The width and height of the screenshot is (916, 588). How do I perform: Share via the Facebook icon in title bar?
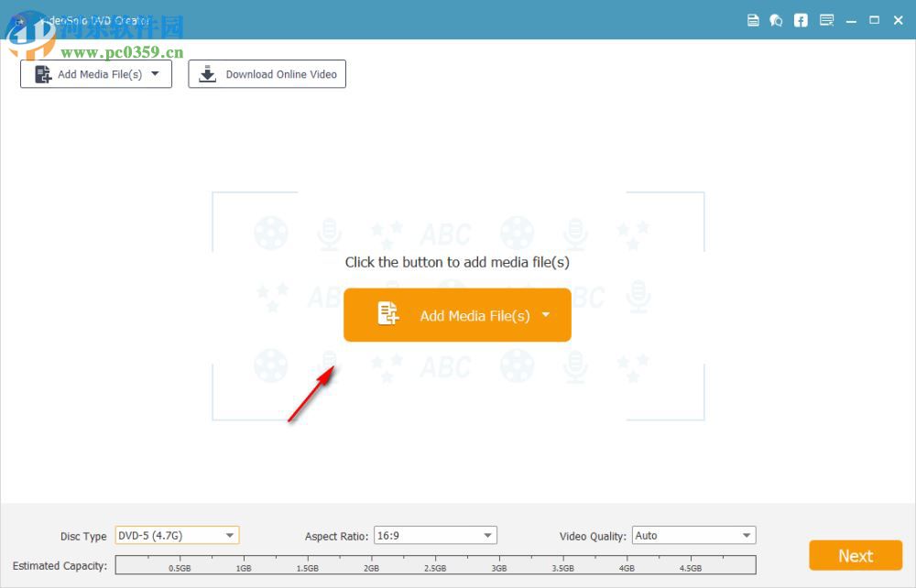(x=801, y=19)
